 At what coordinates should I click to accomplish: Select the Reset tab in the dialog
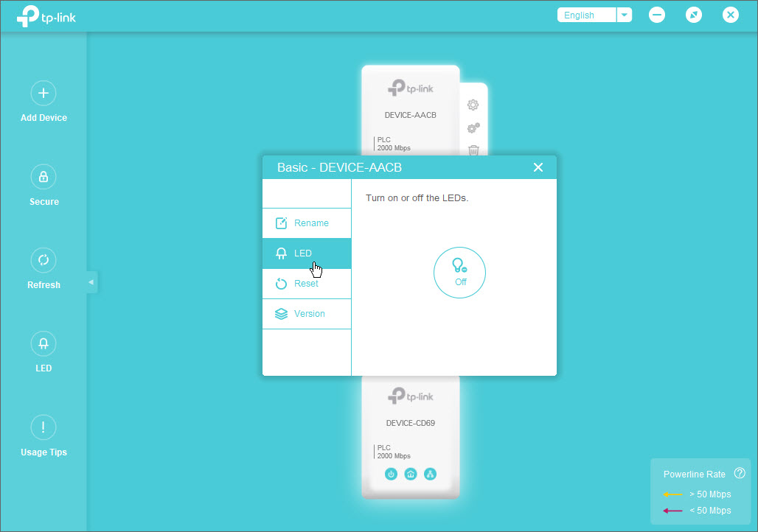pos(307,284)
